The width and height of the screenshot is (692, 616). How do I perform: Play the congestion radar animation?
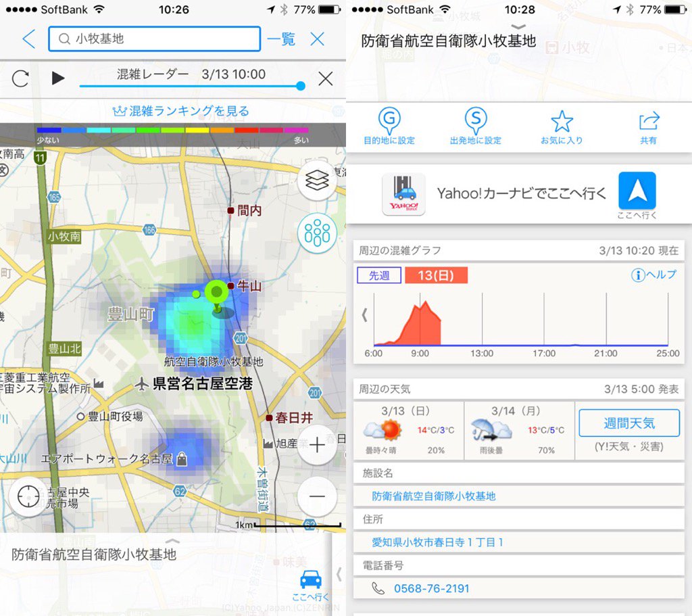tap(58, 78)
